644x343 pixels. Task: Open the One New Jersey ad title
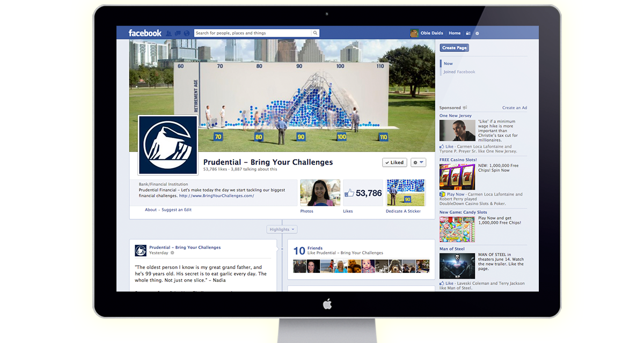[456, 116]
